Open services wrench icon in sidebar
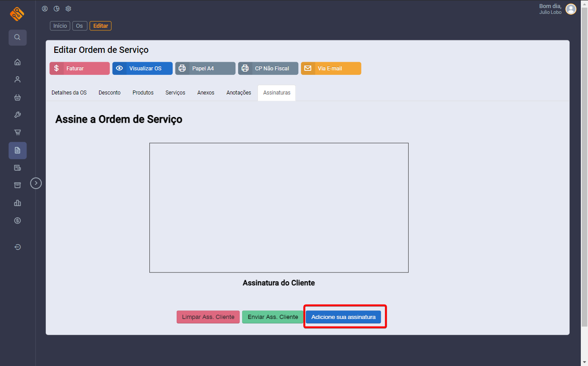This screenshot has height=366, width=588. pyautogui.click(x=17, y=115)
